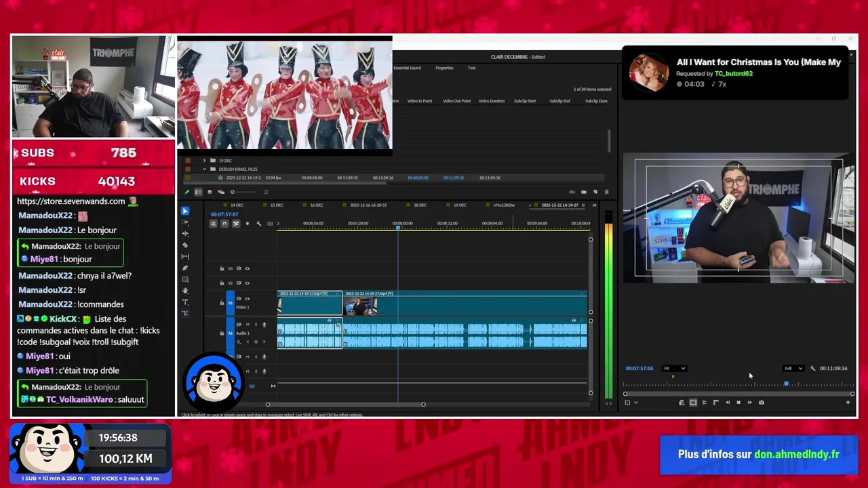Switch Project panel to icon view
Viewport: 868px width, 488px height.
(x=210, y=192)
